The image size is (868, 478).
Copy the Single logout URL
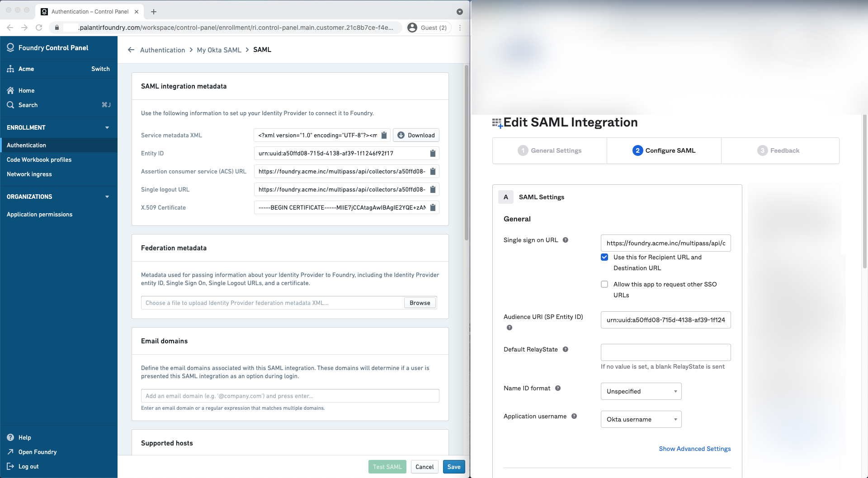click(x=433, y=189)
